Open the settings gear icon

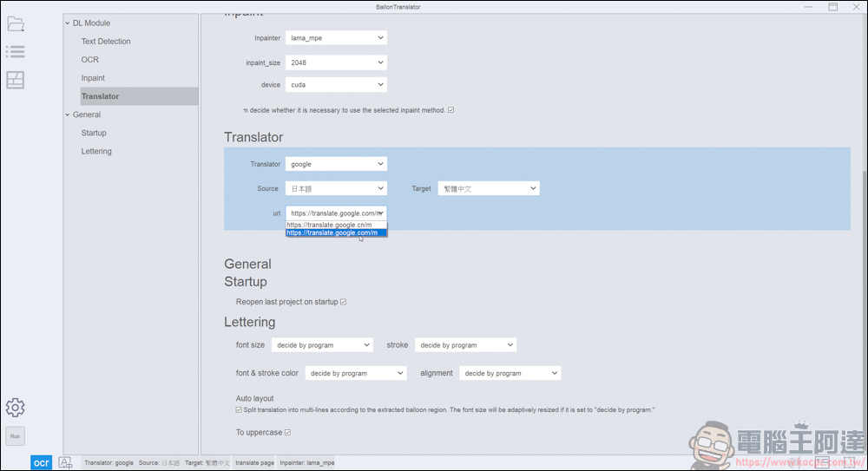(x=15, y=408)
